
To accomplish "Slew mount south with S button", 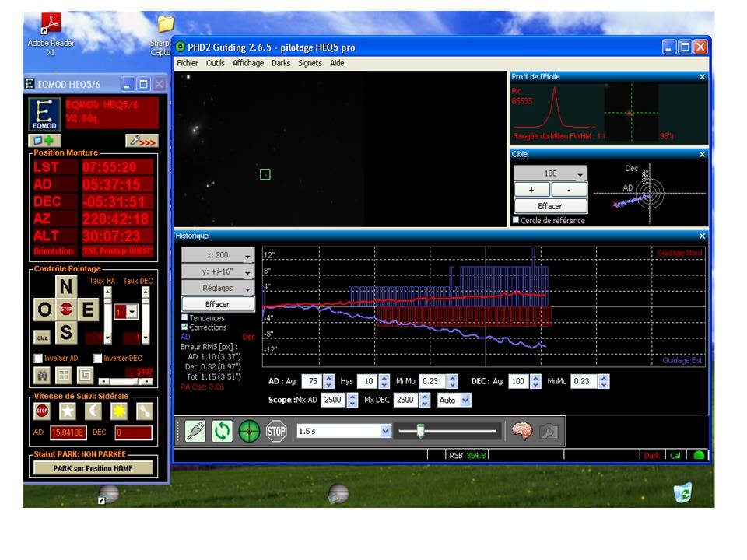I will pyautogui.click(x=65, y=332).
